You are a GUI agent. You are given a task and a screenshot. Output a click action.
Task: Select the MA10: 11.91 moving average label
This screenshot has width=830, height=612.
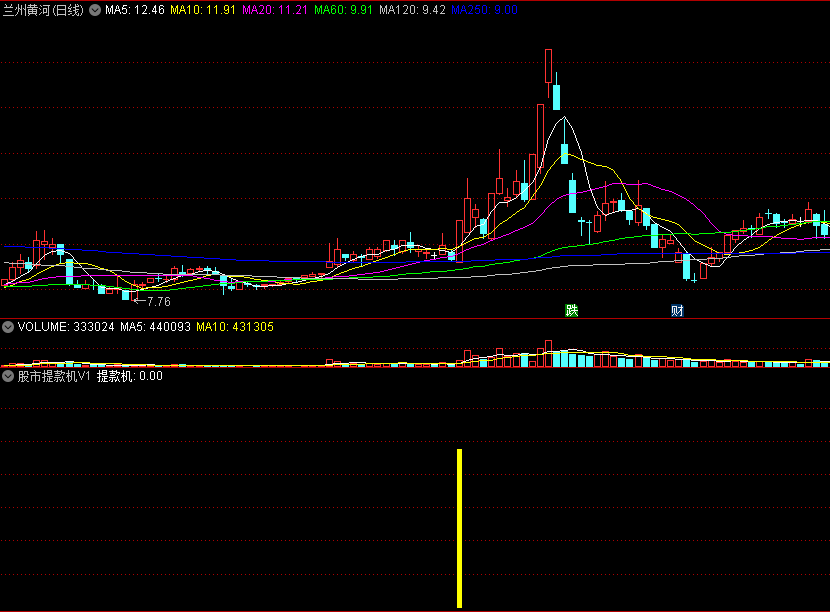[x=203, y=10]
